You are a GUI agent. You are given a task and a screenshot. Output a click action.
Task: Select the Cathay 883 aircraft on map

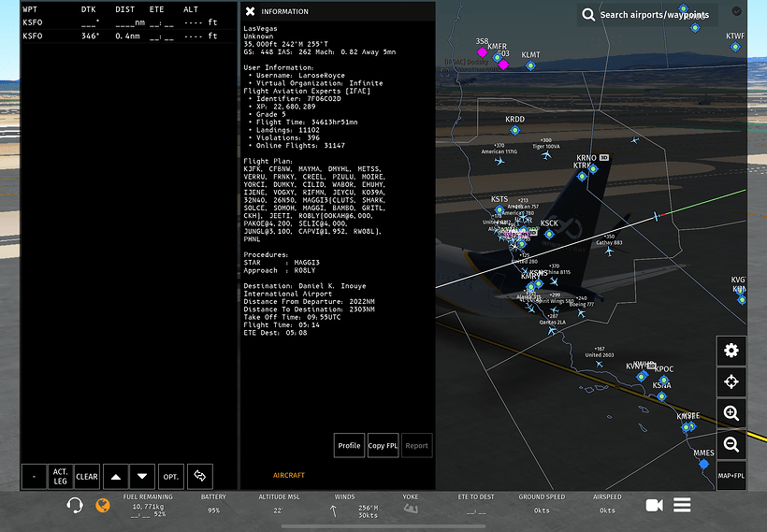point(609,252)
